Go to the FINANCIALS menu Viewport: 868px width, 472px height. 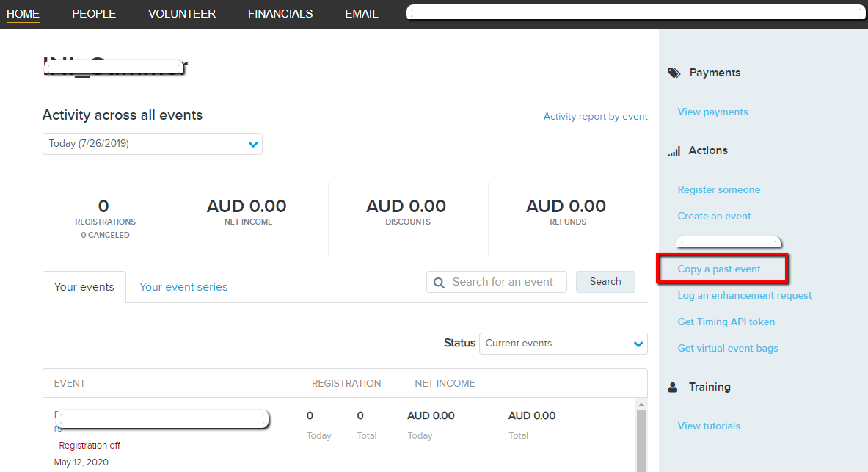[280, 14]
